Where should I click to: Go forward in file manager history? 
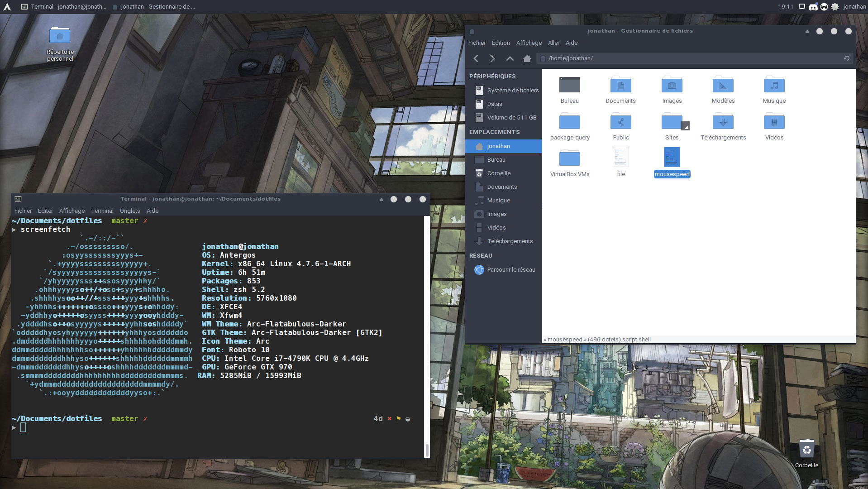pyautogui.click(x=492, y=58)
